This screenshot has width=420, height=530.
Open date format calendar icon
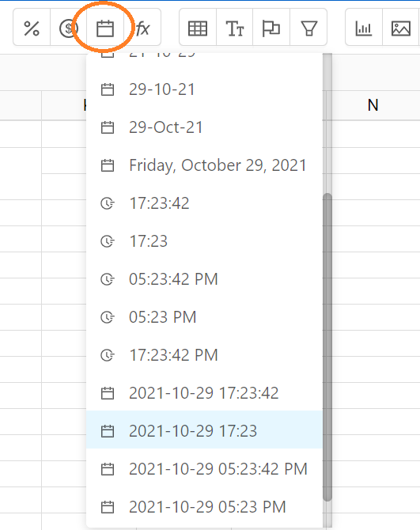[x=105, y=28]
